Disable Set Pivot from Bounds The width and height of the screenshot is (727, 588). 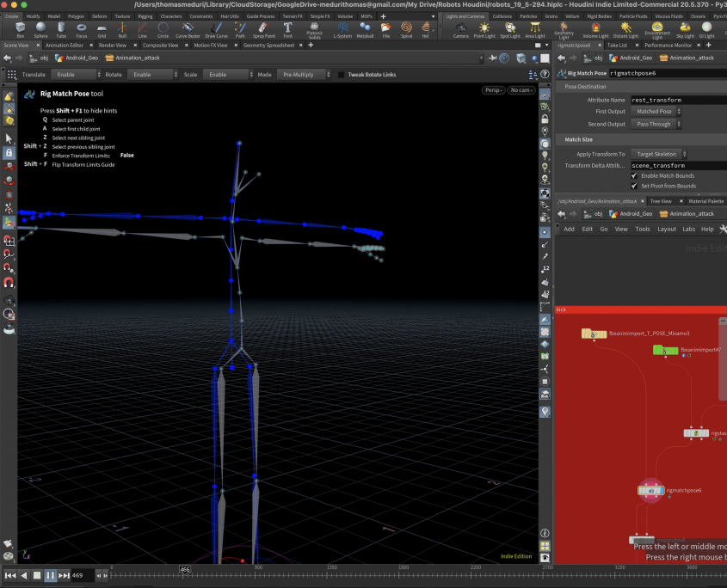coord(635,185)
